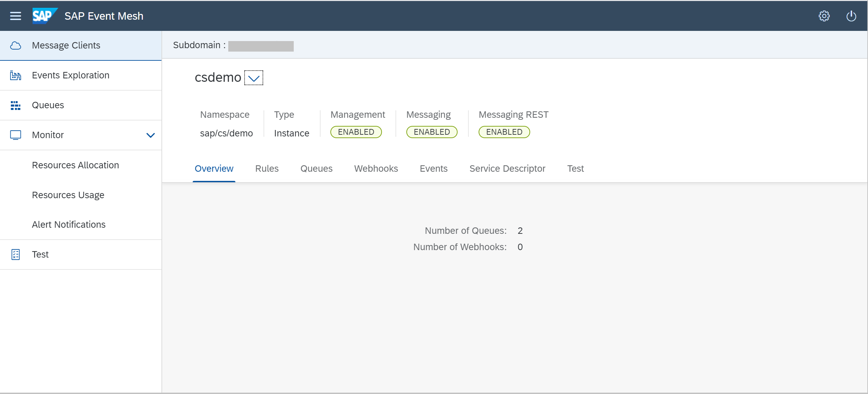This screenshot has height=394, width=868.
Task: Click the Namespace column label
Action: [225, 115]
